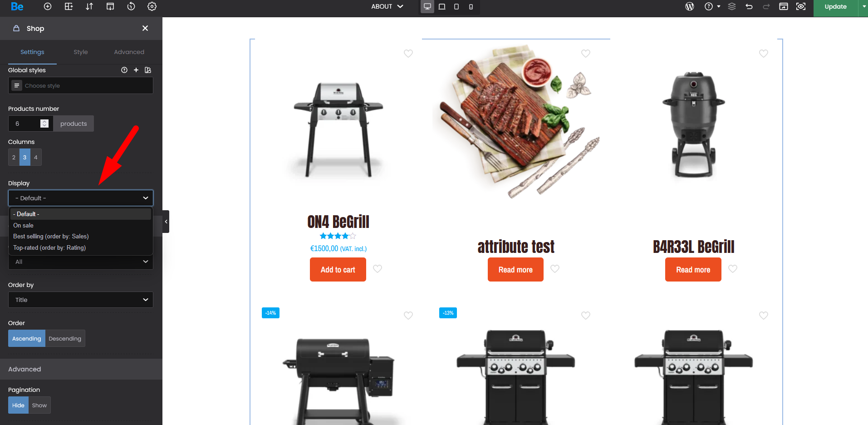Click the products number input field
This screenshot has height=425, width=868.
tap(26, 124)
